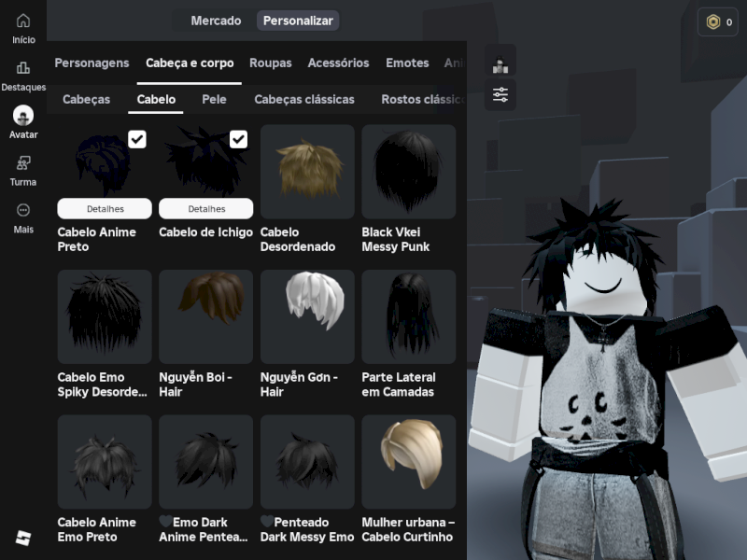Click 'Cabelo Emo Spiky Desorde...' name
747x560 pixels.
[102, 385]
